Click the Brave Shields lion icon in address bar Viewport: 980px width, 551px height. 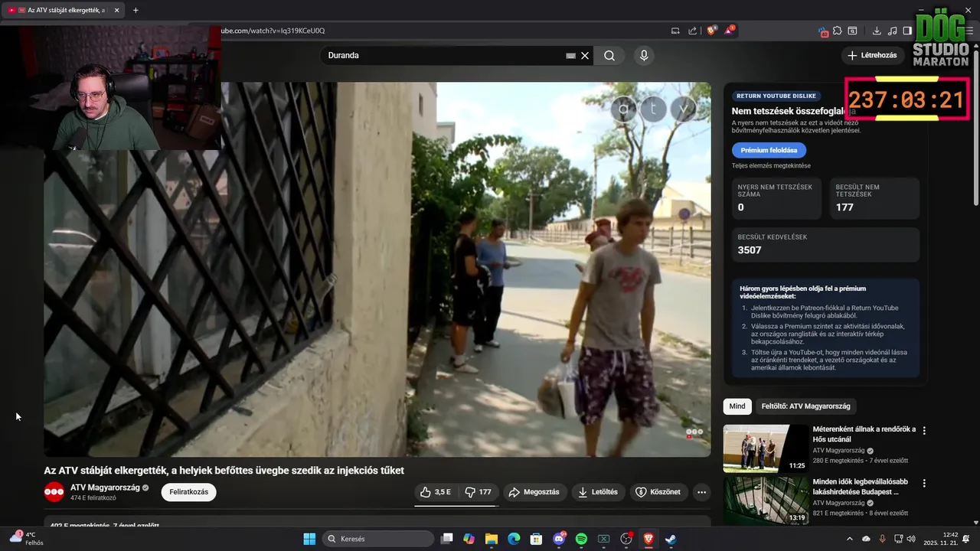click(712, 31)
